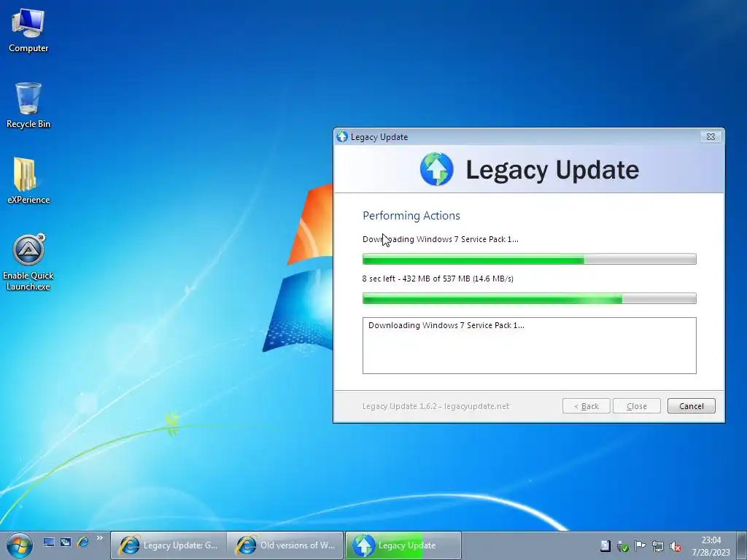Open the Windows Start menu orb
The width and height of the screenshot is (747, 560).
pos(19,545)
